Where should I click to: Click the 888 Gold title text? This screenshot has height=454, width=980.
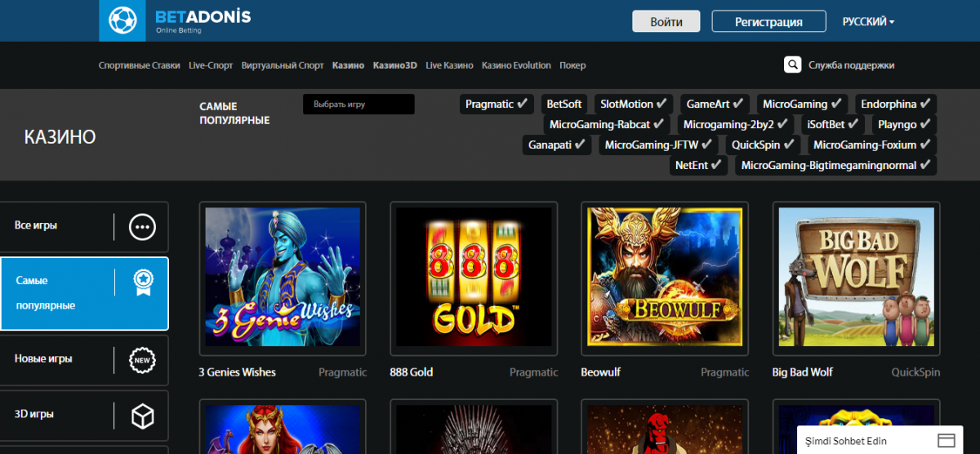(x=412, y=372)
